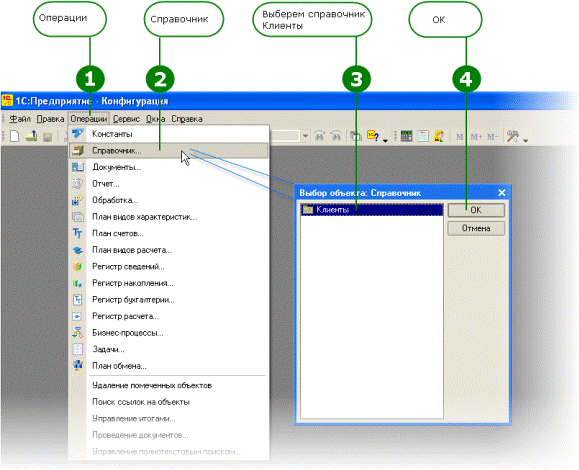
Task: Click the tools hammer-and-wrench icon
Action: 513,136
